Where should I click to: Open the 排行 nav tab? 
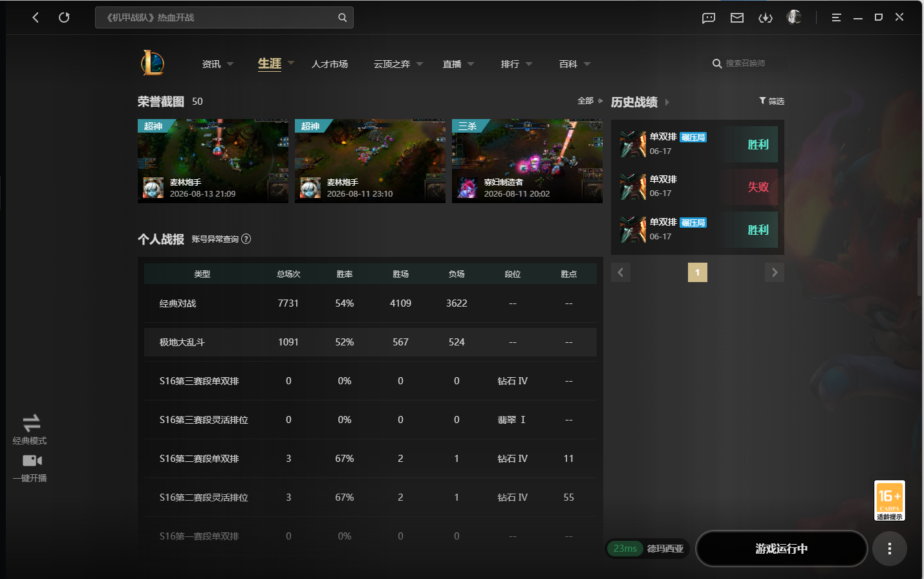point(510,64)
